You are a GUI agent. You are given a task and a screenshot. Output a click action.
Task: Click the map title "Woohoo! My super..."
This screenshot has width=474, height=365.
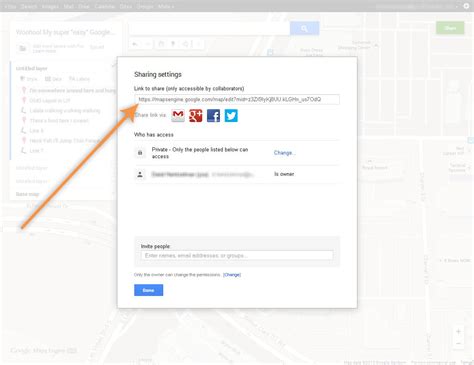point(65,32)
